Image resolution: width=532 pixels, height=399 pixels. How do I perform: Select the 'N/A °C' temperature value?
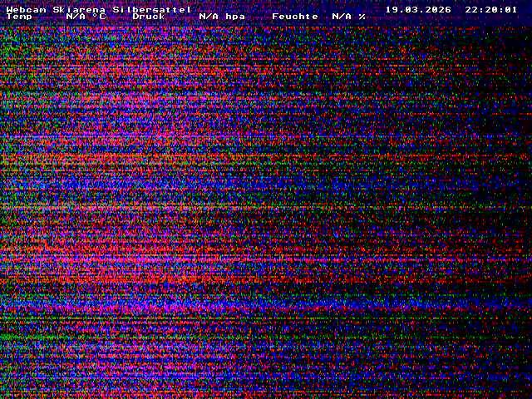point(86,17)
